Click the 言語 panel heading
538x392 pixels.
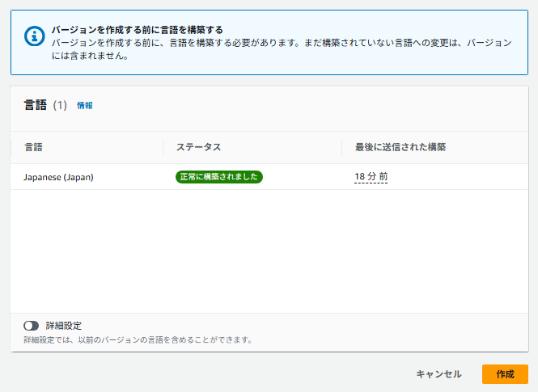(36, 105)
